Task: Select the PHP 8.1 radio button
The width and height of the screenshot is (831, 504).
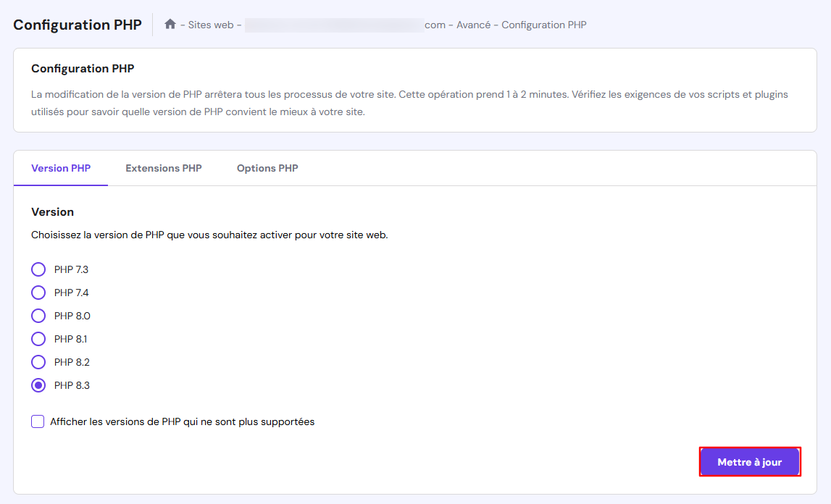Action: pos(38,339)
